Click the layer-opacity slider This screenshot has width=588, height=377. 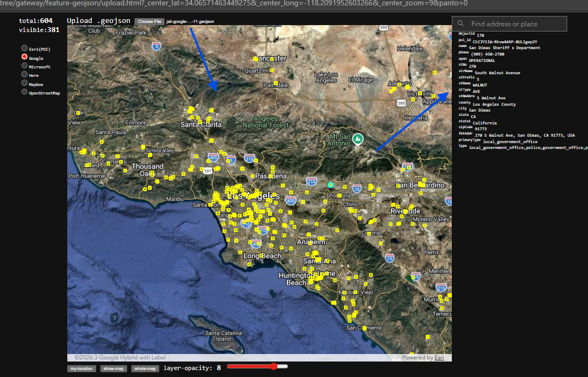coord(257,366)
